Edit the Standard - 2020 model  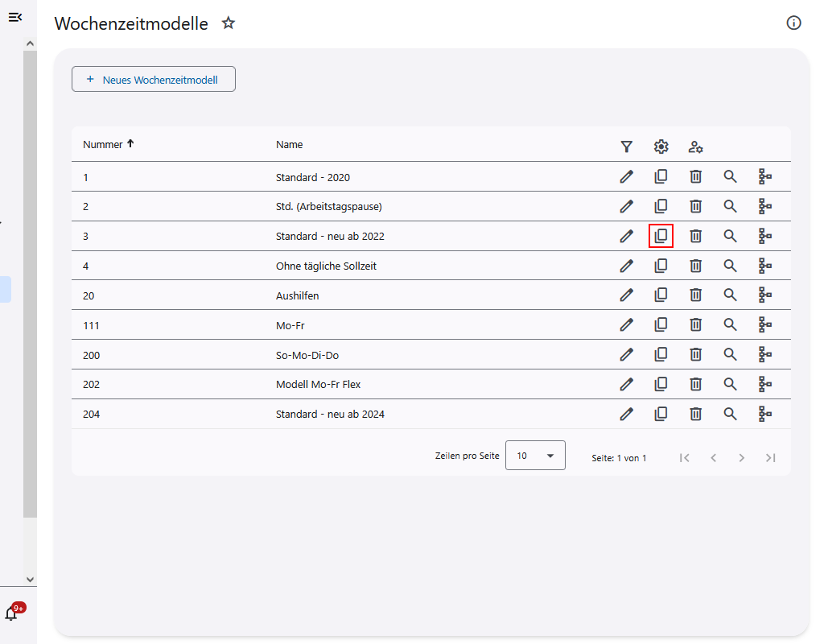pos(626,177)
